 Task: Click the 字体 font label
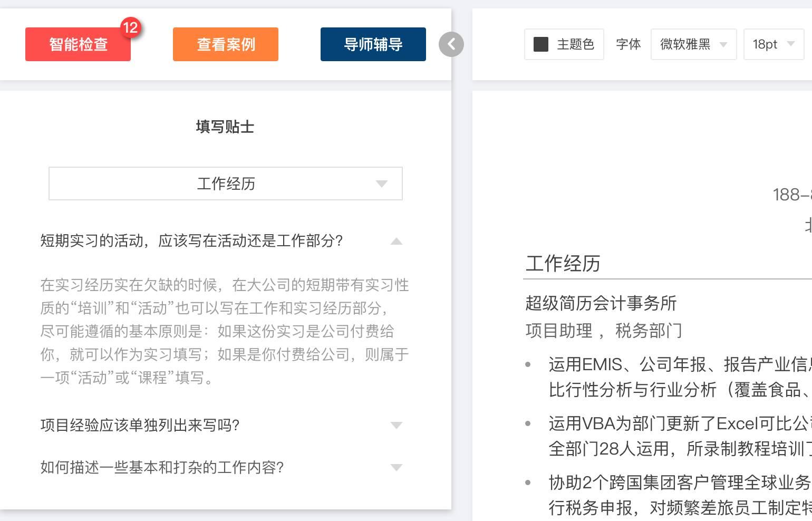coord(628,44)
